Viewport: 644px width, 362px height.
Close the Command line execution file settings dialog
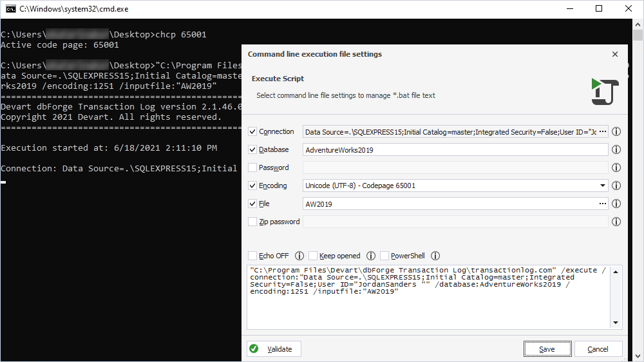click(615, 54)
